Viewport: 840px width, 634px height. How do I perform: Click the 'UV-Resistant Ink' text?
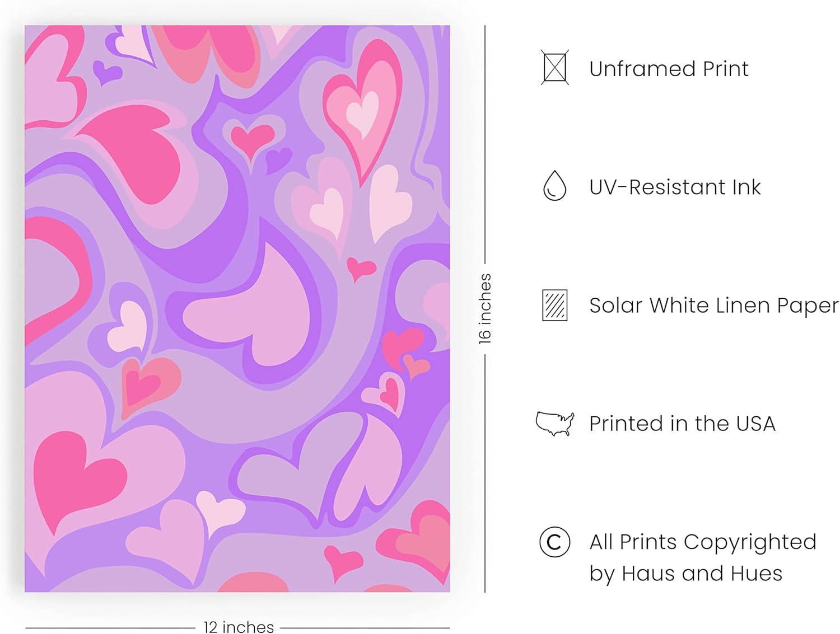[675, 187]
